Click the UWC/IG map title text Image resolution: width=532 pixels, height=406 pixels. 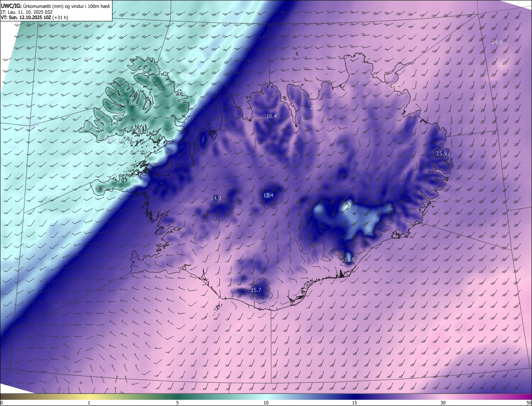click(x=55, y=6)
